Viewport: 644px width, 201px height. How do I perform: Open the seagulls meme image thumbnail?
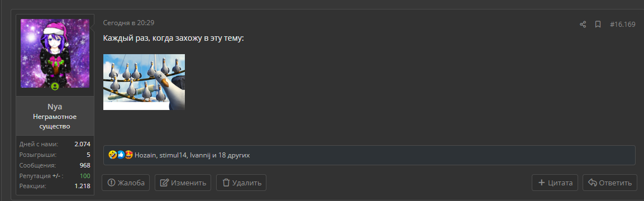click(144, 82)
